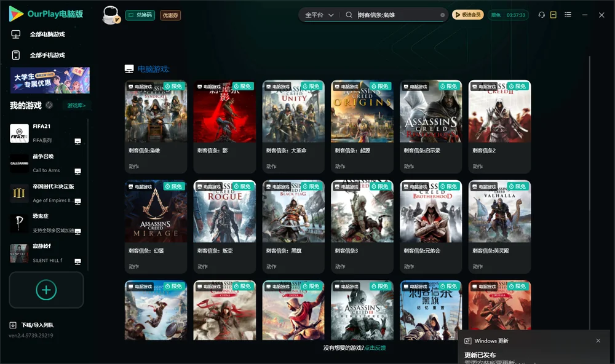The height and width of the screenshot is (364, 615).
Task: Open the 刺客信条:启示录 Revelations card
Action: click(x=430, y=126)
